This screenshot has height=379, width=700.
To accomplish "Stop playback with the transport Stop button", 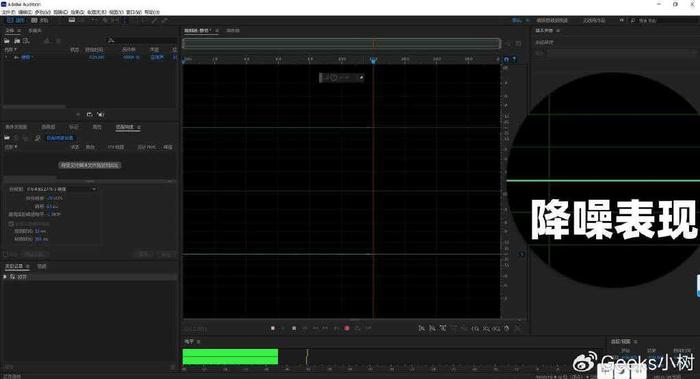I will (x=273, y=328).
